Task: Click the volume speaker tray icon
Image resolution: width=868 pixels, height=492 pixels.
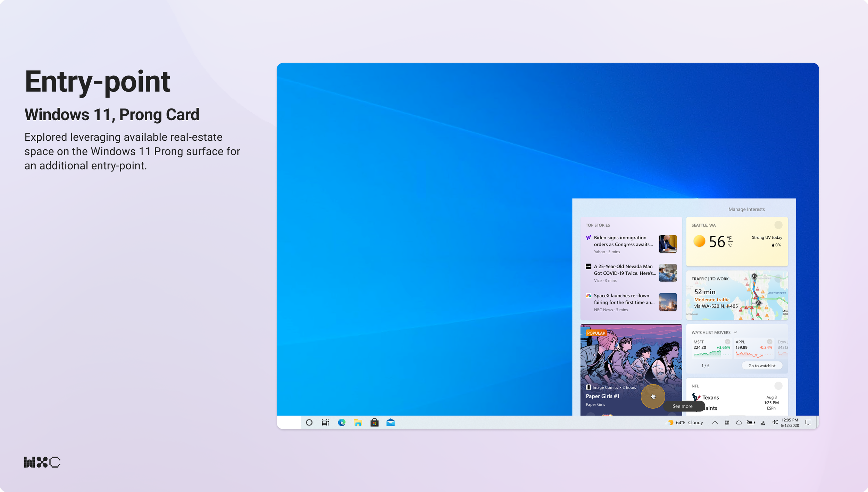Action: (x=775, y=423)
